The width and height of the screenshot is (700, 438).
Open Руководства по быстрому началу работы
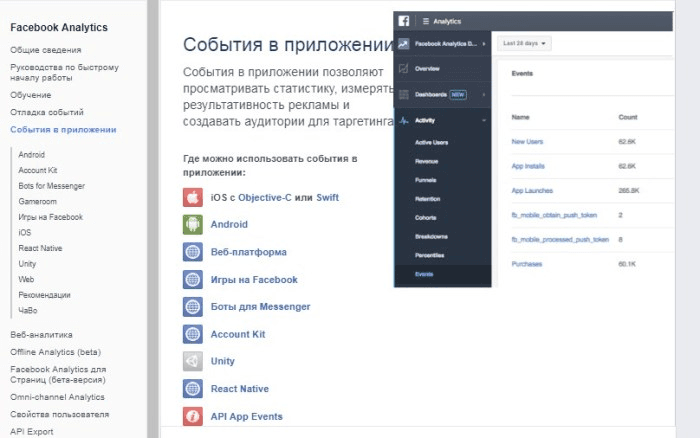[x=64, y=72]
